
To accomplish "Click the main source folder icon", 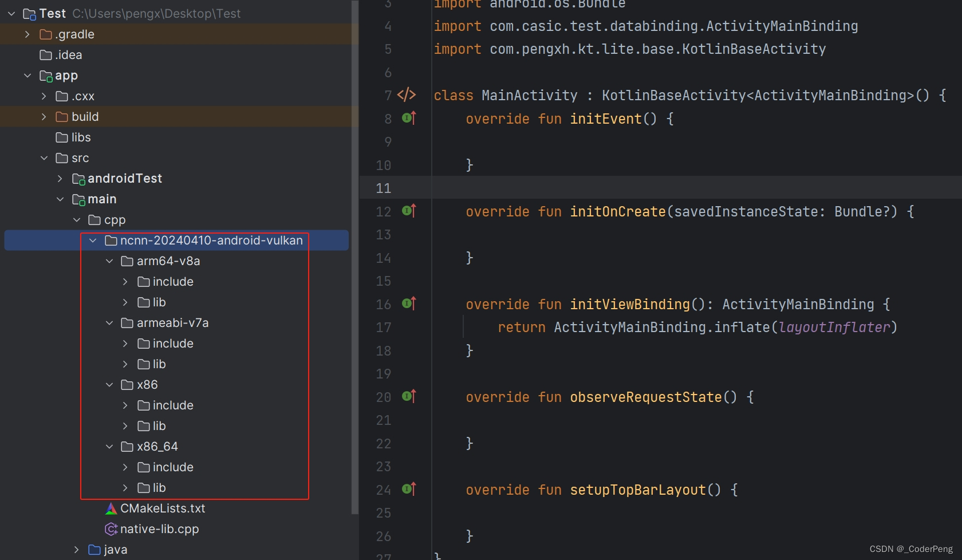I will (78, 200).
